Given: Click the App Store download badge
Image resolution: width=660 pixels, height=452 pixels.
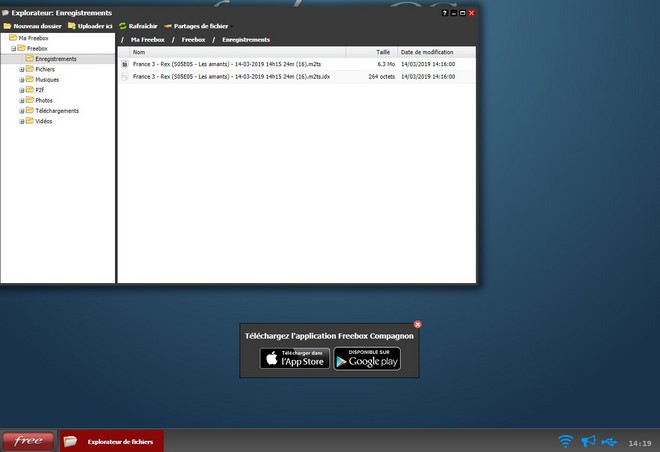Looking at the screenshot, I should 295,358.
